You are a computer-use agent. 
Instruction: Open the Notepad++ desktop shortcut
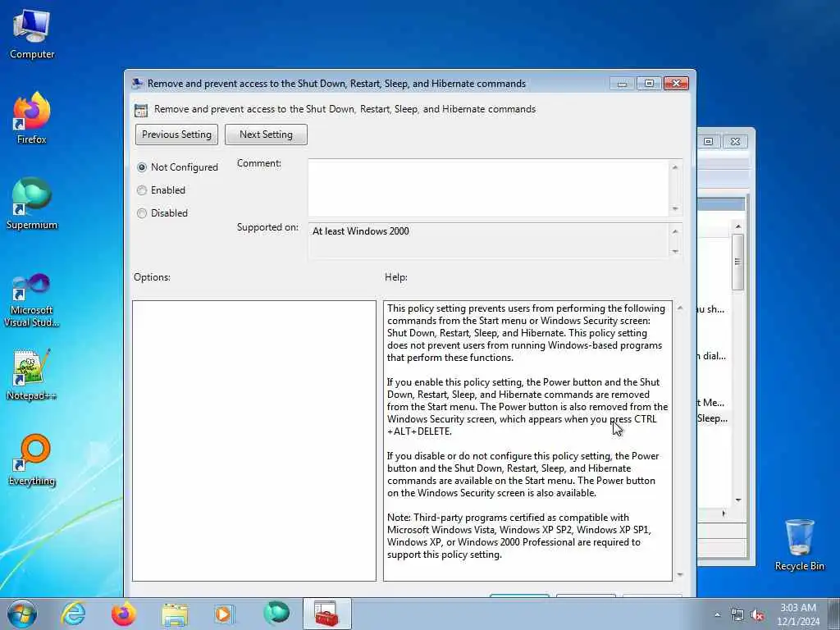tap(32, 374)
